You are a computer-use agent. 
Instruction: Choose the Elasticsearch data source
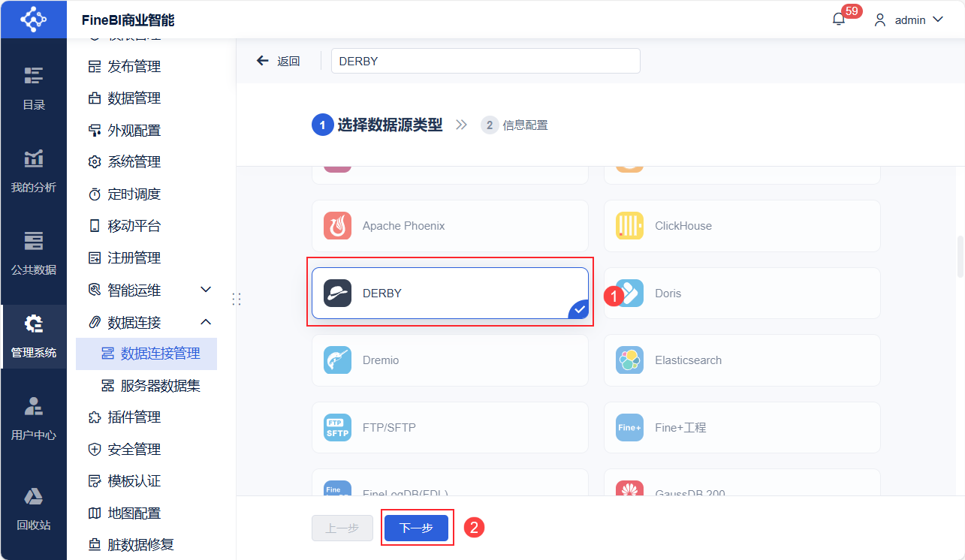coord(742,360)
